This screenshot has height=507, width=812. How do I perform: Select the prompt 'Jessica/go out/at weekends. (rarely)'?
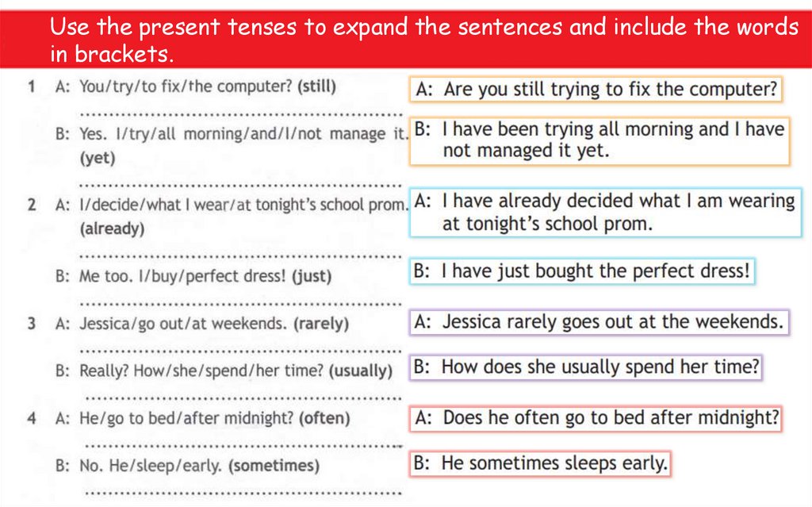(x=214, y=324)
